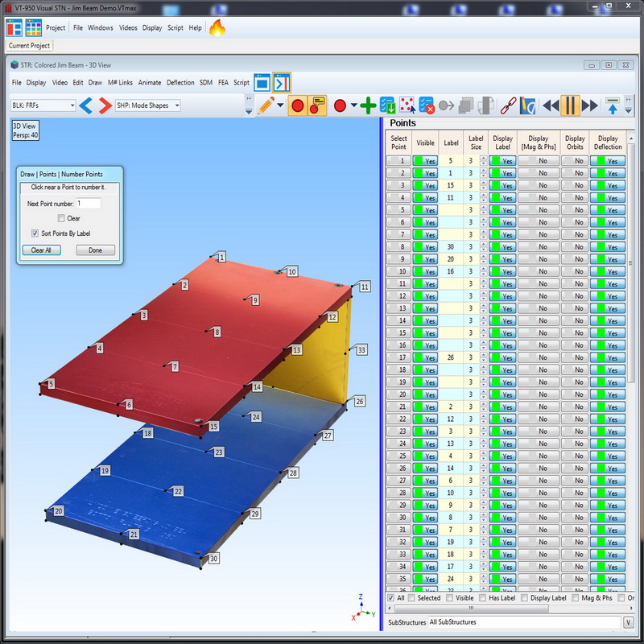644x644 pixels.
Task: Click the checklist with red X icon
Action: (427, 105)
